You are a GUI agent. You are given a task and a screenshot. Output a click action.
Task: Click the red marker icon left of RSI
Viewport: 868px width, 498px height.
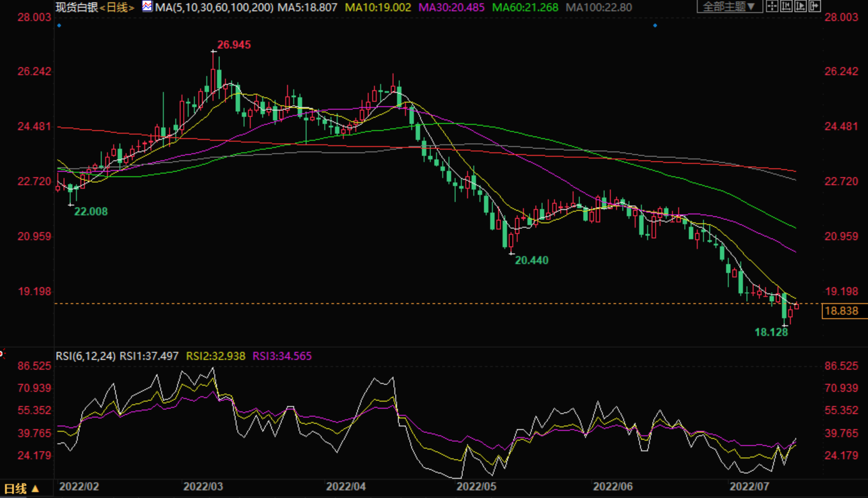coord(2,354)
